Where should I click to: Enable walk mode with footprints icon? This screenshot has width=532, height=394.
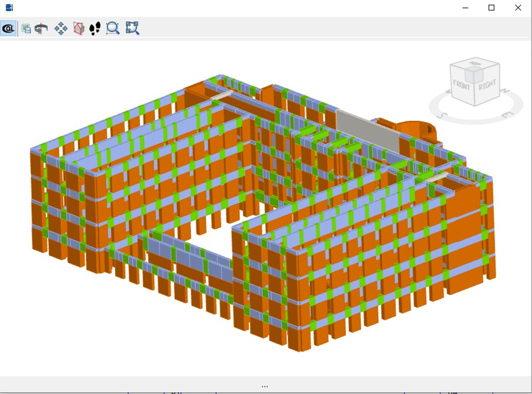click(x=95, y=28)
